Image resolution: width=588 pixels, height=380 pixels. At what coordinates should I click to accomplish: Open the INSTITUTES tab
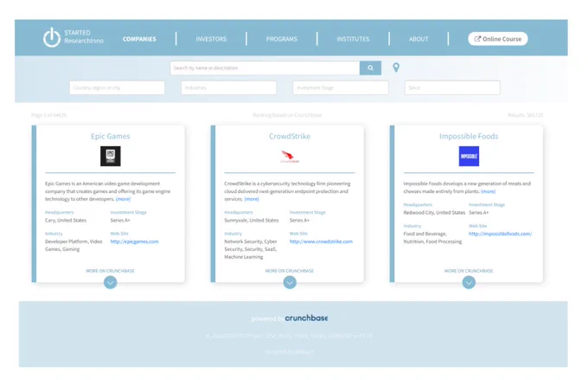pos(353,39)
